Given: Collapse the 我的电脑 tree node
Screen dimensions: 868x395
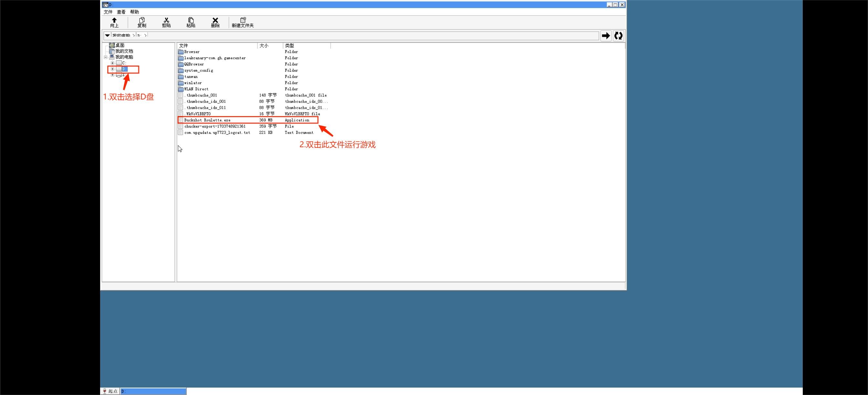Looking at the screenshot, I should coord(106,57).
